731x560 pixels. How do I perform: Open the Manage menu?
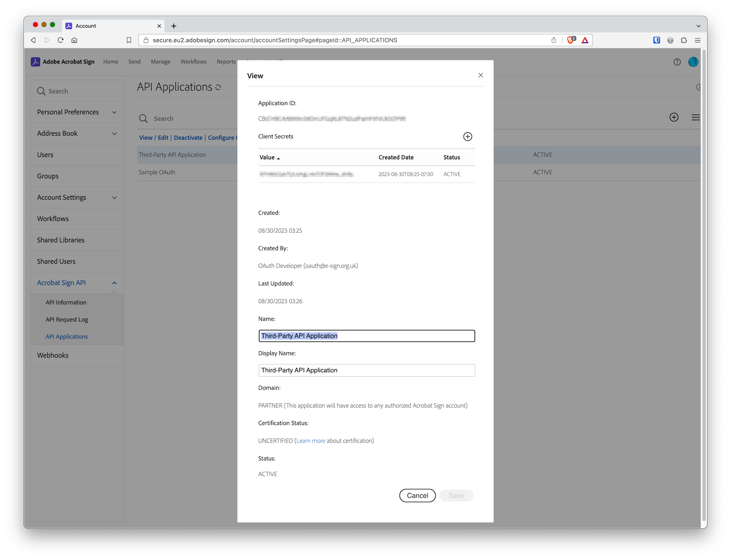tap(161, 62)
